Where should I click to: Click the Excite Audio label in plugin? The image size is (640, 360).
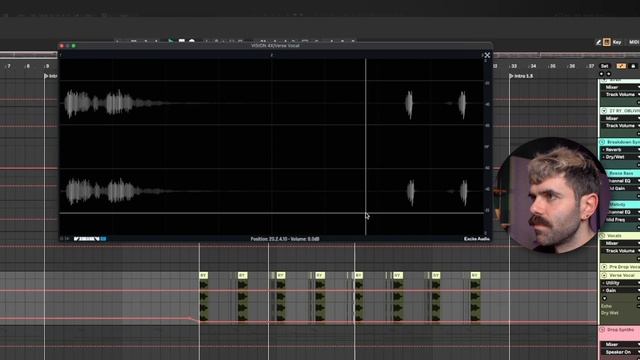point(476,239)
